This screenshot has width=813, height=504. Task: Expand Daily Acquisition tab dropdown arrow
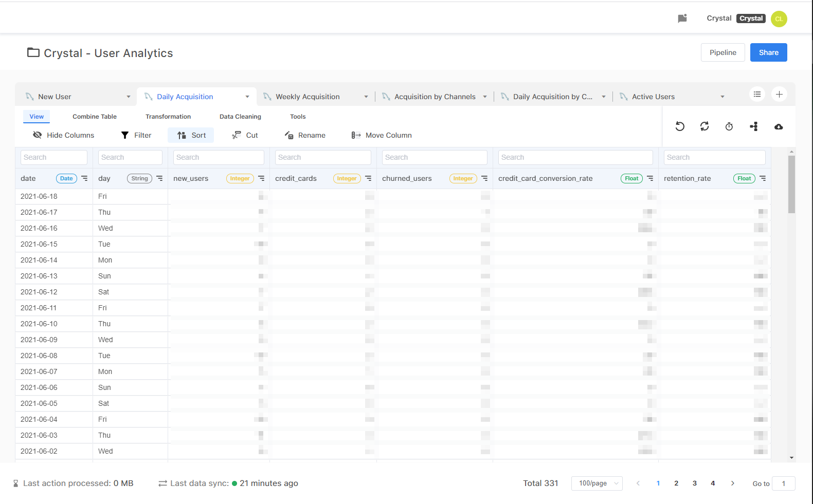(x=247, y=97)
